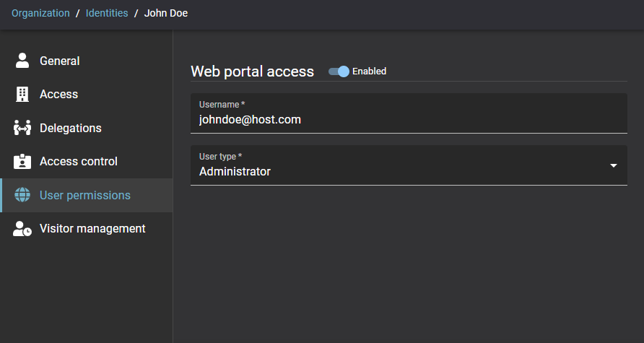Click the John Doe breadcrumb text
Image resolution: width=644 pixels, height=343 pixels.
[166, 13]
